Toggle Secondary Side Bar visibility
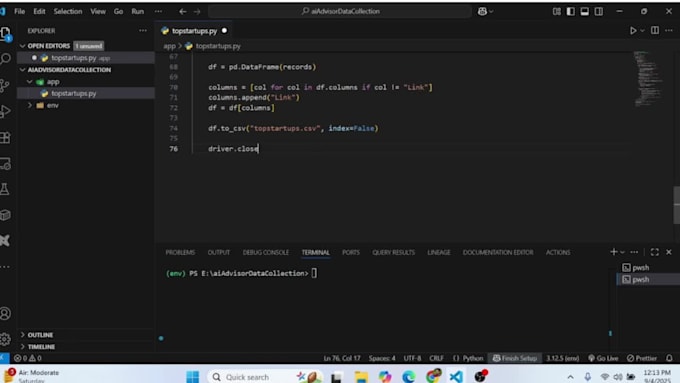The image size is (680, 383). [x=598, y=11]
